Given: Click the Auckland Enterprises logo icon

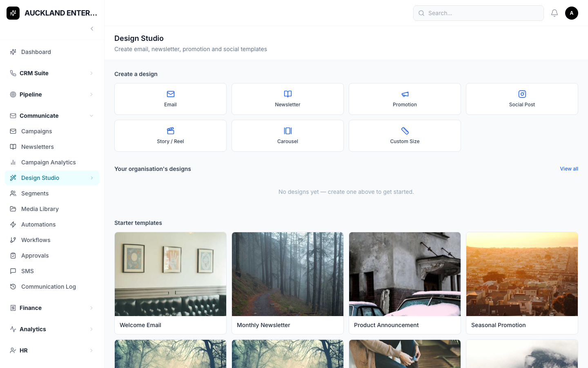Looking at the screenshot, I should (x=13, y=13).
